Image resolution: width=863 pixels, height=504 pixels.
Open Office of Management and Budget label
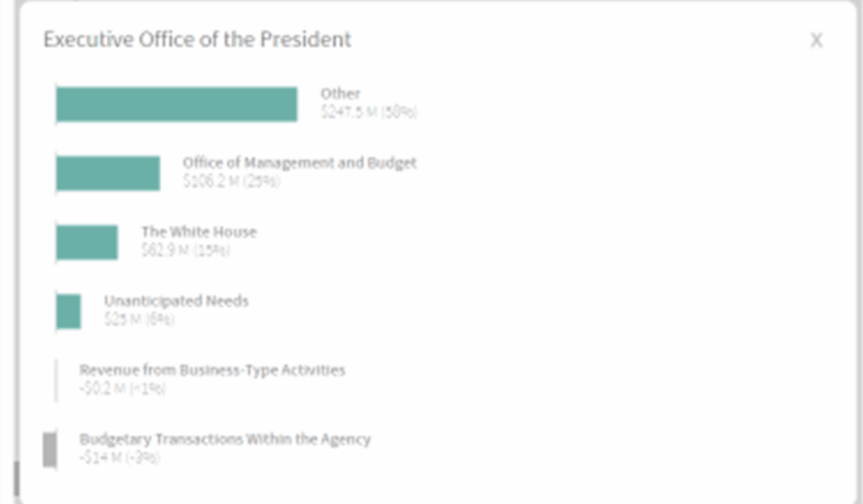299,162
